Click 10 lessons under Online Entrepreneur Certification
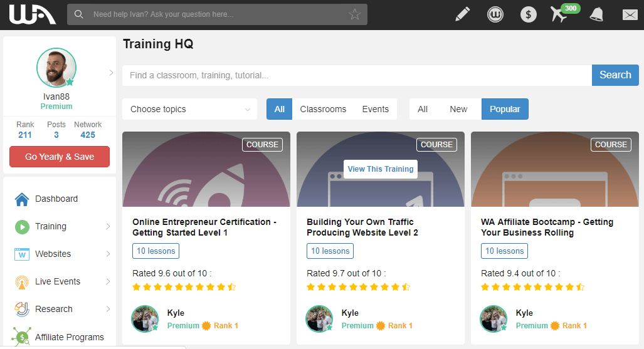 156,251
